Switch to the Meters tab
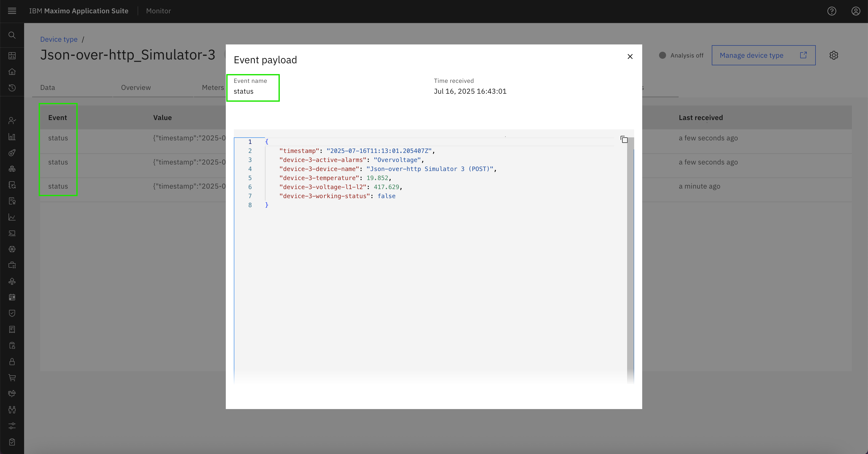 [x=213, y=88]
